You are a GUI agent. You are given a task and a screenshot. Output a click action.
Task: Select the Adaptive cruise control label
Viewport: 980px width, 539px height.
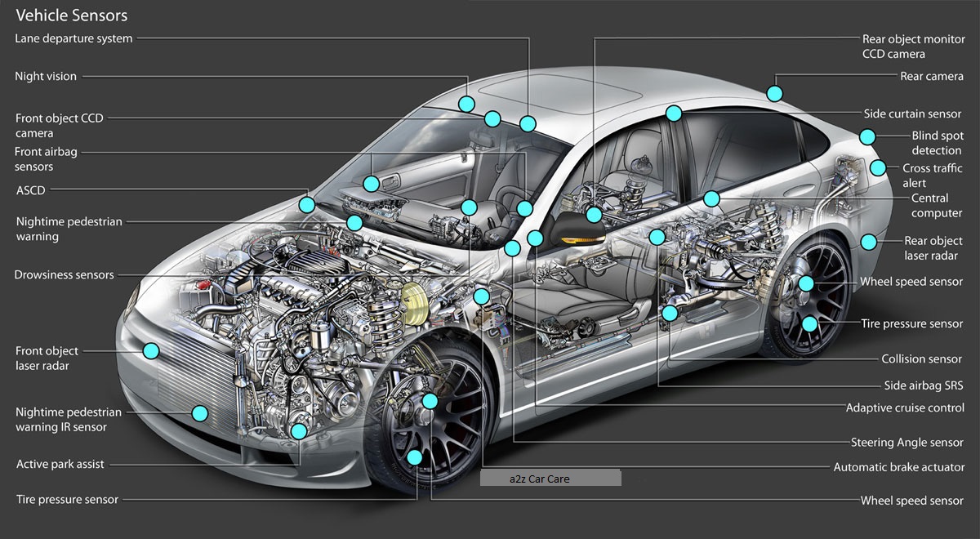click(x=905, y=408)
